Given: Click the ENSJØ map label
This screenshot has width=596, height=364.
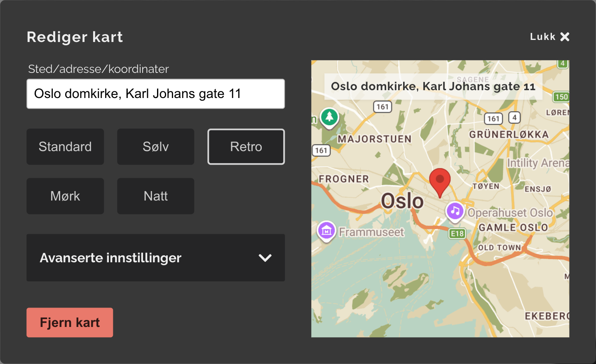Looking at the screenshot, I should (x=538, y=189).
